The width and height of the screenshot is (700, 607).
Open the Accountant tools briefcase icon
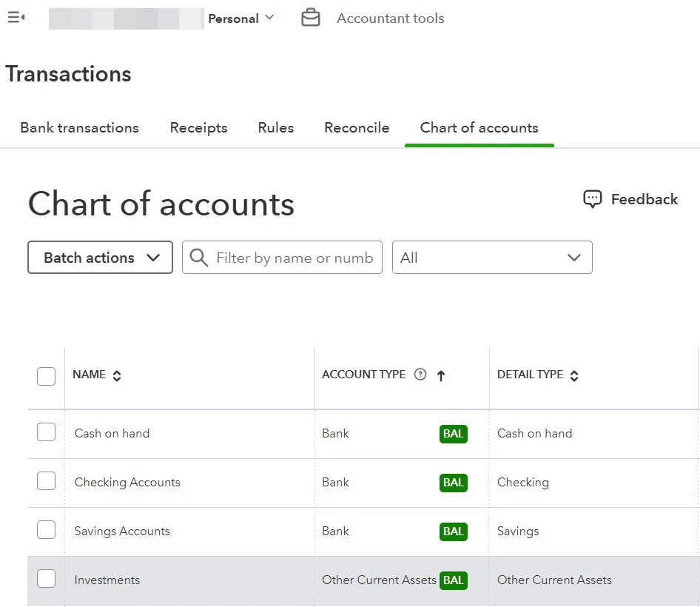[311, 19]
